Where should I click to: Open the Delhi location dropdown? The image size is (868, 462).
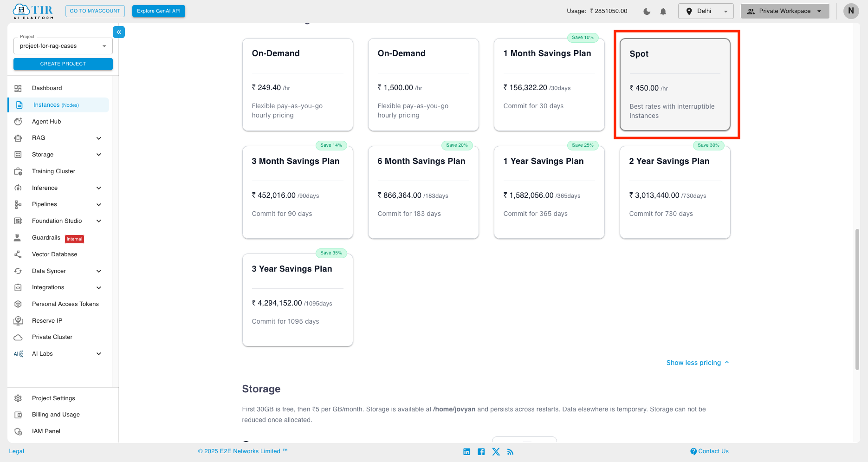705,11
